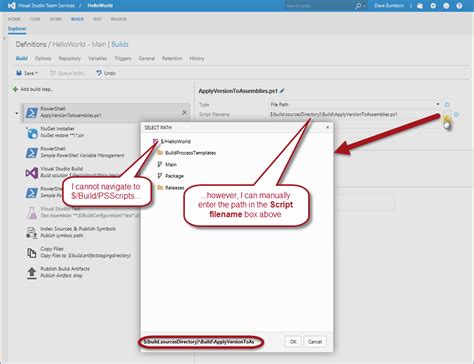Click the Package branch icon in dialog
This screenshot has height=364, width=474.
[160, 176]
